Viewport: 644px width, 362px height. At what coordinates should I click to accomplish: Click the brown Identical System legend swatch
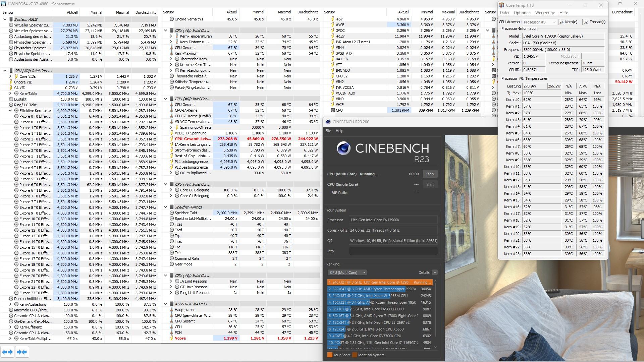355,355
